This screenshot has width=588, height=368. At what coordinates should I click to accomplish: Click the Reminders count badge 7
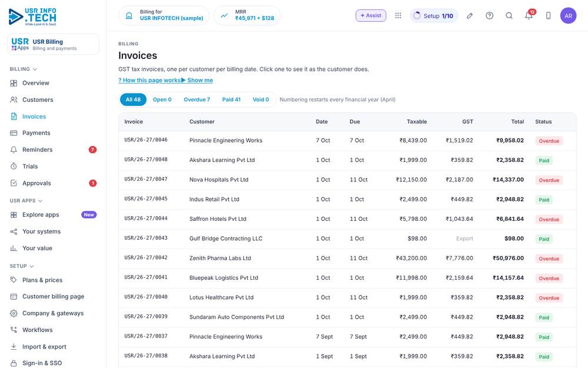pos(93,150)
